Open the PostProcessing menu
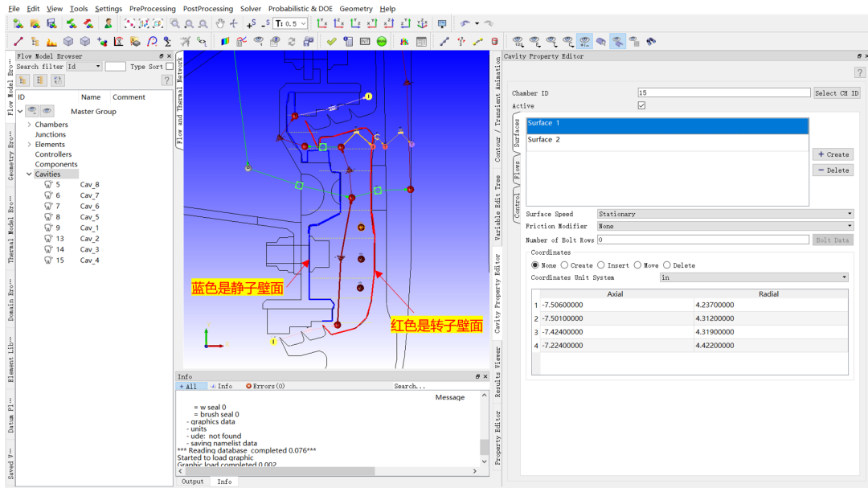The image size is (868, 488). coord(208,9)
